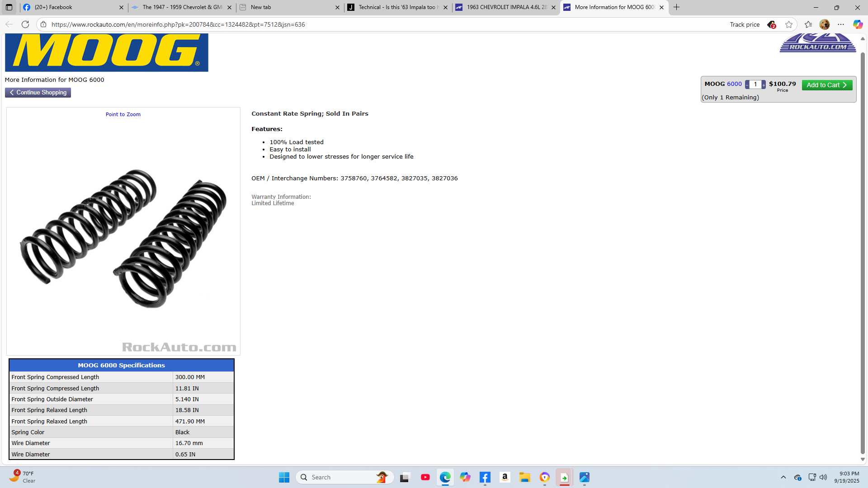868x488 pixels.
Task: Open YouTube from the taskbar
Action: [425, 477]
